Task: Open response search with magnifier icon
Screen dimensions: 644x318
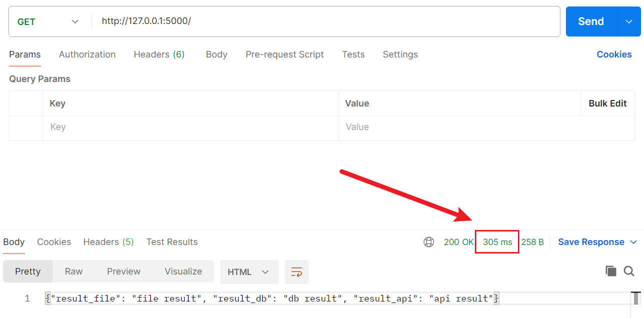Action: point(629,271)
